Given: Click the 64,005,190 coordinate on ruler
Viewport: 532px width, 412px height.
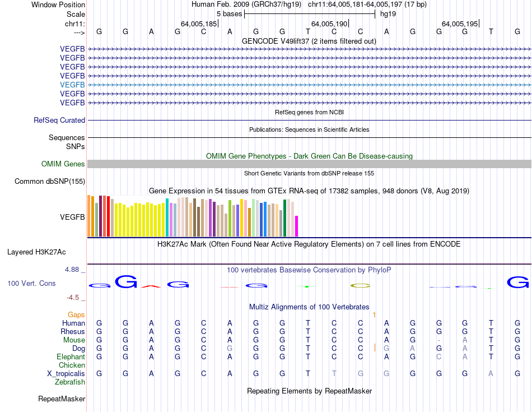Looking at the screenshot, I should tap(329, 24).
